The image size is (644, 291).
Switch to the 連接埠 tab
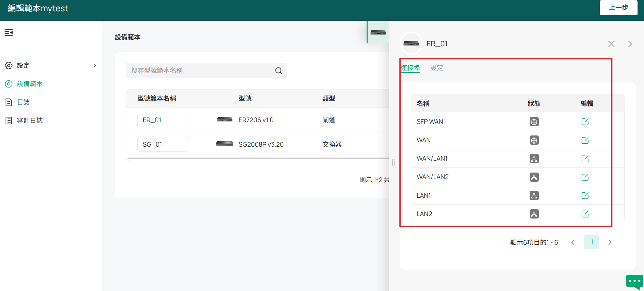(x=410, y=68)
